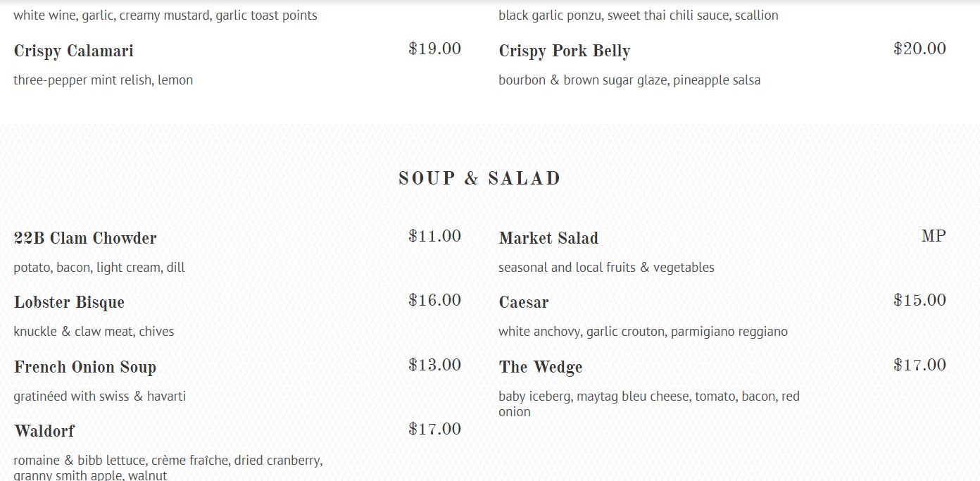Screen dimensions: 980x481
Task: Select the French Onion Soup title
Action: (84, 367)
